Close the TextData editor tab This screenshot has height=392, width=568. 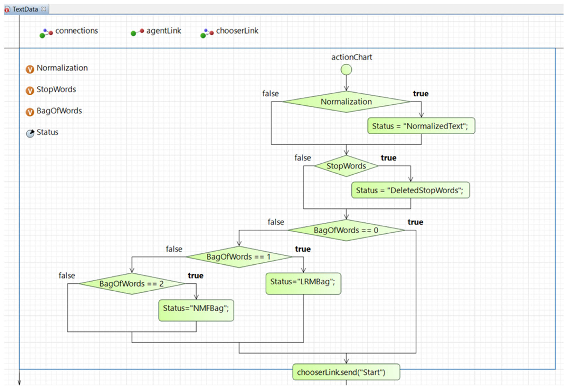tap(44, 9)
